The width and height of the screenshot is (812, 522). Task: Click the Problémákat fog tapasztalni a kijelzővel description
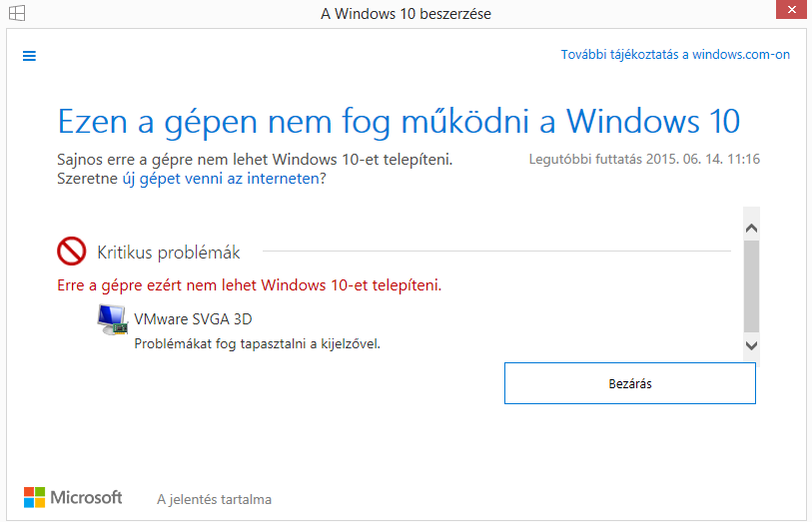click(x=258, y=343)
